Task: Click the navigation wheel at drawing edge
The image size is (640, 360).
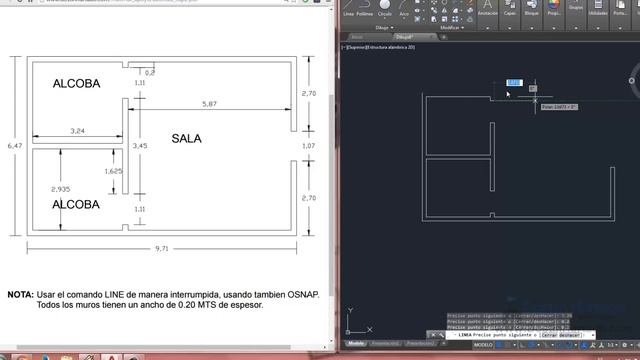Action: point(631,80)
